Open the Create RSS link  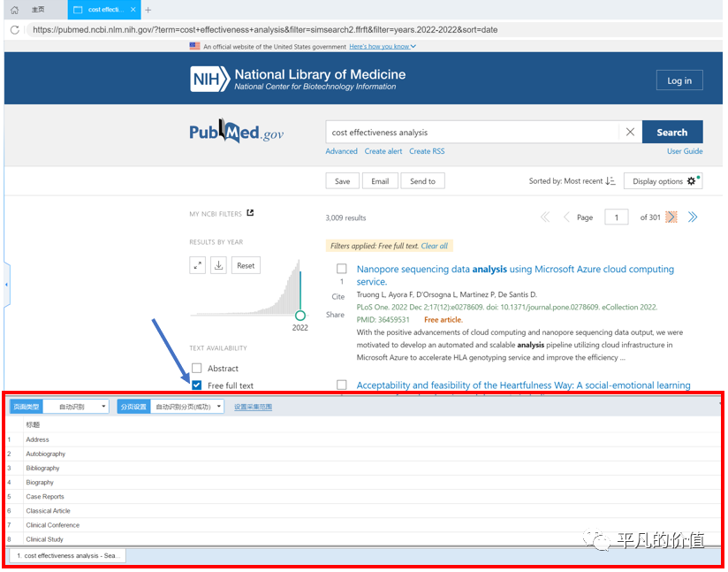coord(427,151)
